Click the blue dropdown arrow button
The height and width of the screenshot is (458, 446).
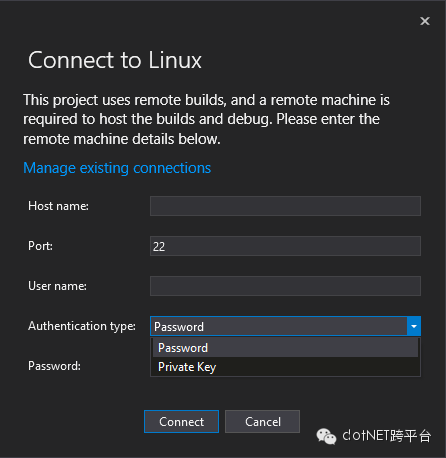[414, 326]
